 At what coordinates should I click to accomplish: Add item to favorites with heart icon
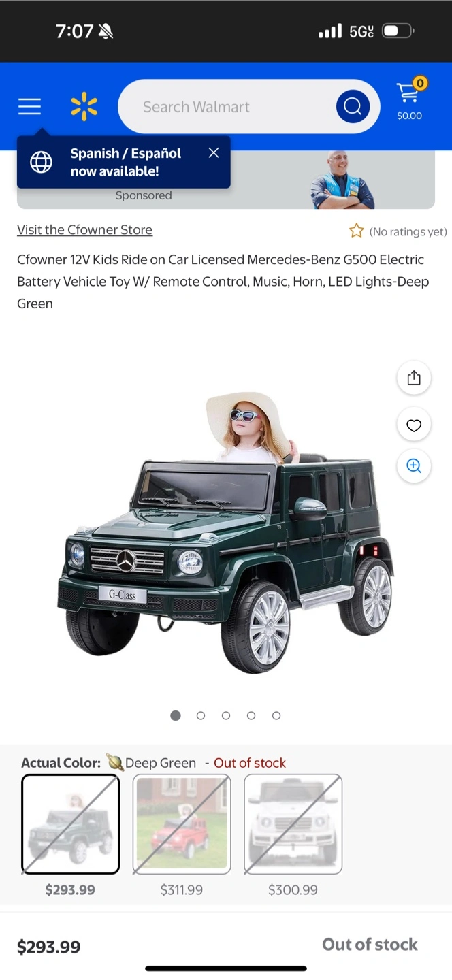[x=414, y=425]
